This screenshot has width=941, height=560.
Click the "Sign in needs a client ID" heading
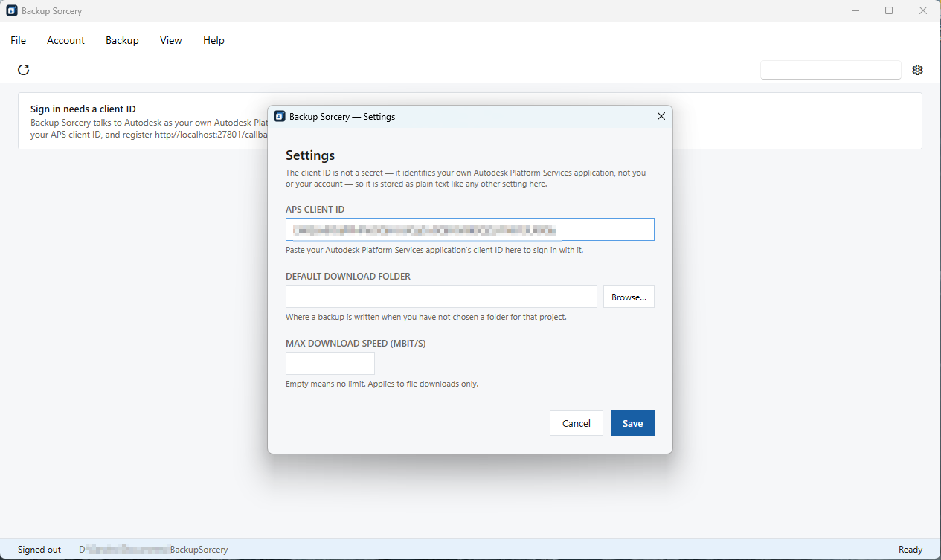pos(83,109)
